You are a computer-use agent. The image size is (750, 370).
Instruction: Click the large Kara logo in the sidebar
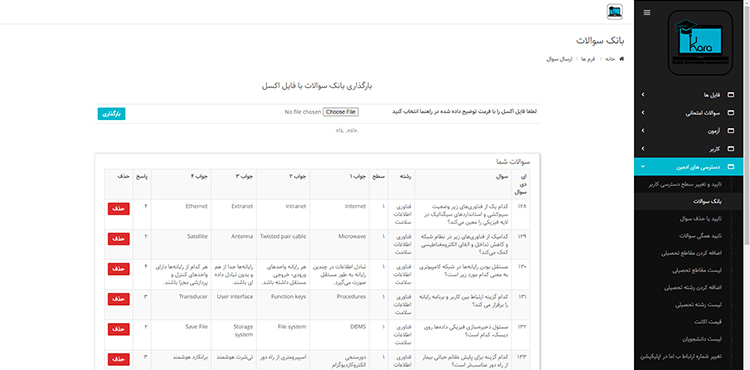point(700,43)
